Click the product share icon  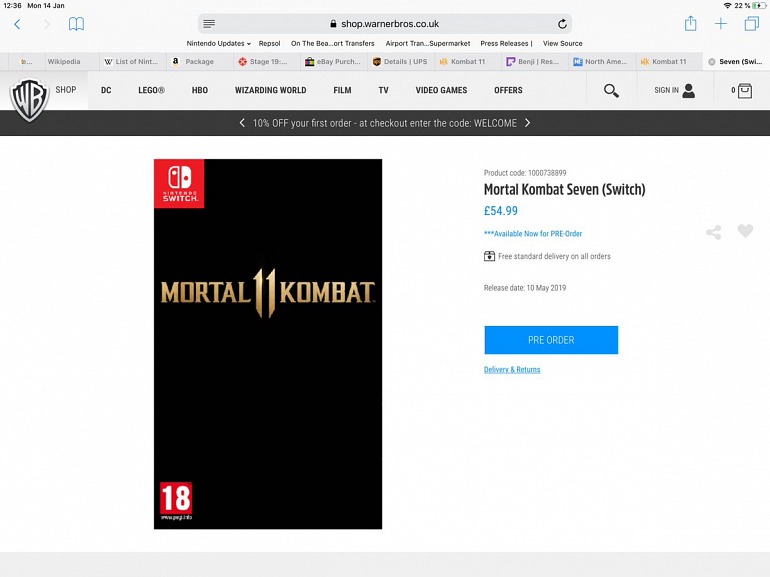(713, 232)
